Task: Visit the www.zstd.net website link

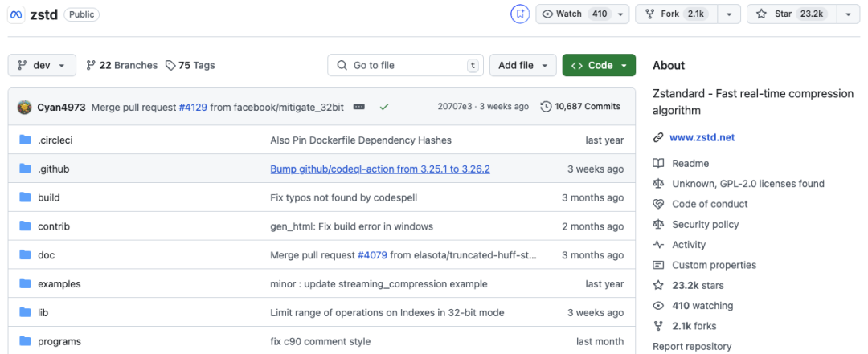Action: point(702,138)
